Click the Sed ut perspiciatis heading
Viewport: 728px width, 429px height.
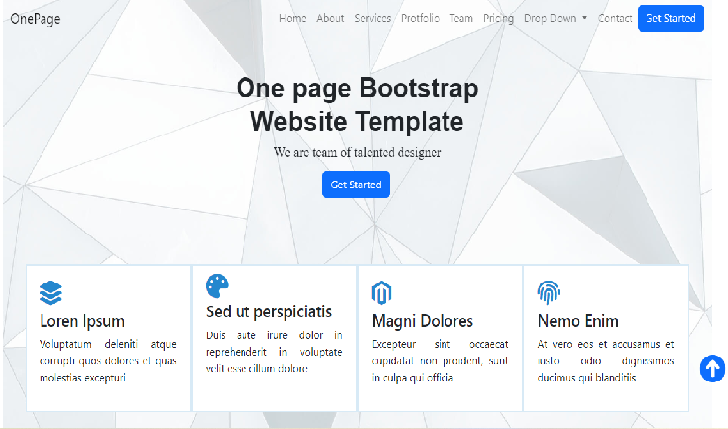point(269,312)
